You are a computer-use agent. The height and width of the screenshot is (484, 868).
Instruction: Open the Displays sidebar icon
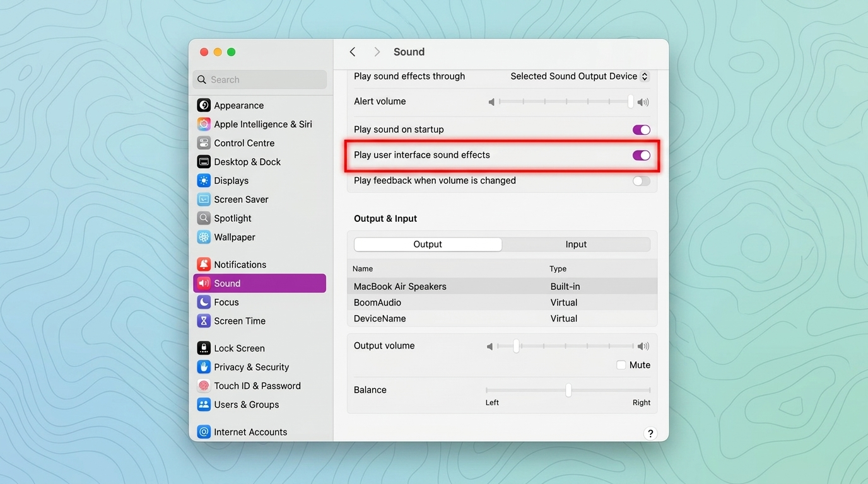[204, 181]
